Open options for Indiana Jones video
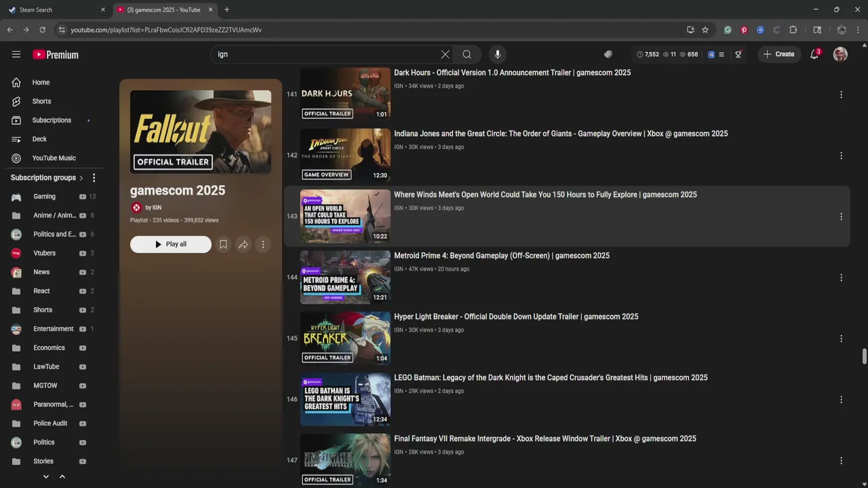Image resolution: width=868 pixels, height=488 pixels. (841, 156)
